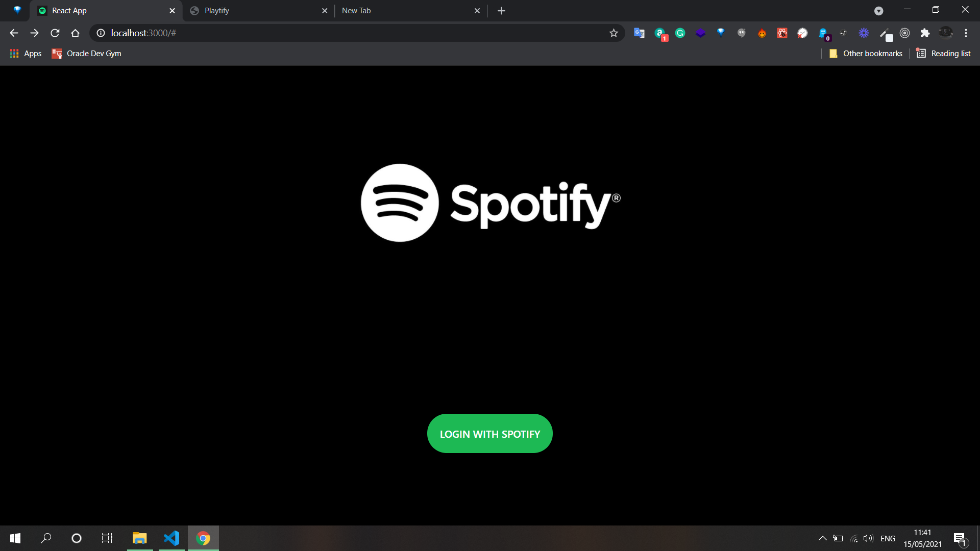Open the Hola VPN flame extension

coord(762,33)
